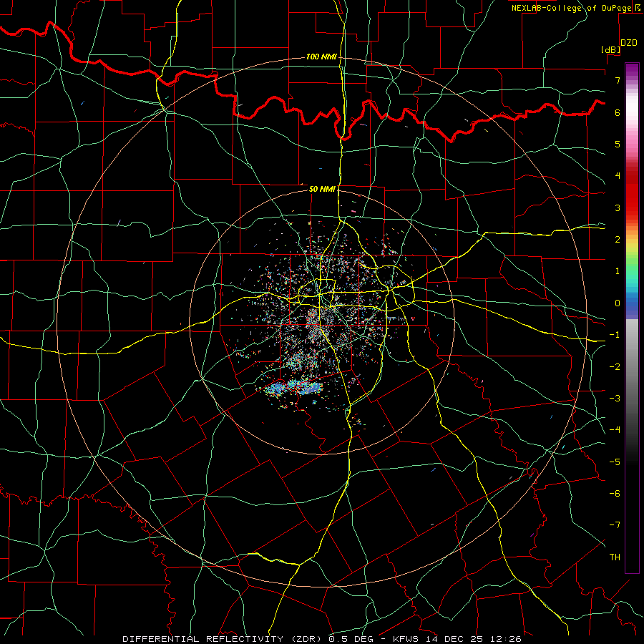Click the 7 value on color scale
Viewport: 644px width, 644px height.
[618, 80]
